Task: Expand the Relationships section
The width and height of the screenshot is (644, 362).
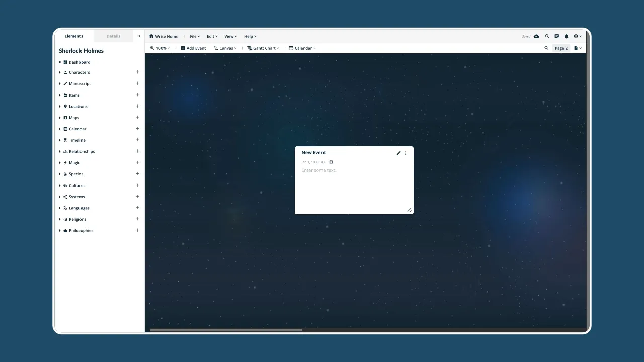Action: click(x=60, y=151)
